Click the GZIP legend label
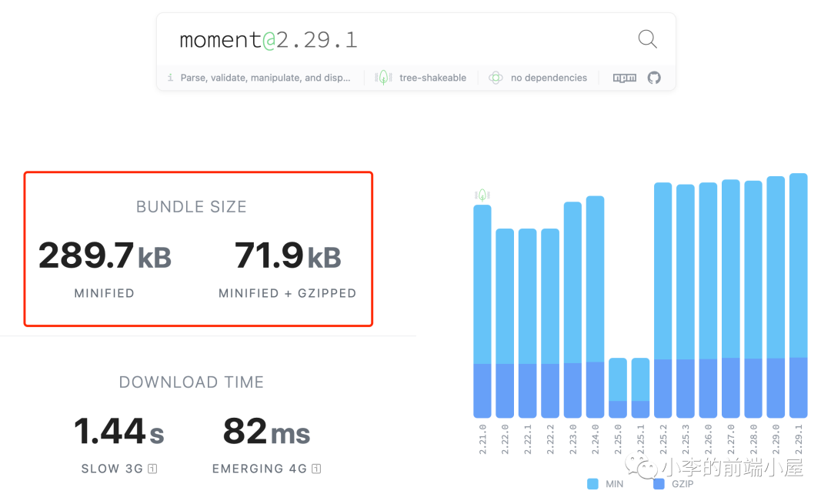Screen dimensions: 831x504 point(682,484)
